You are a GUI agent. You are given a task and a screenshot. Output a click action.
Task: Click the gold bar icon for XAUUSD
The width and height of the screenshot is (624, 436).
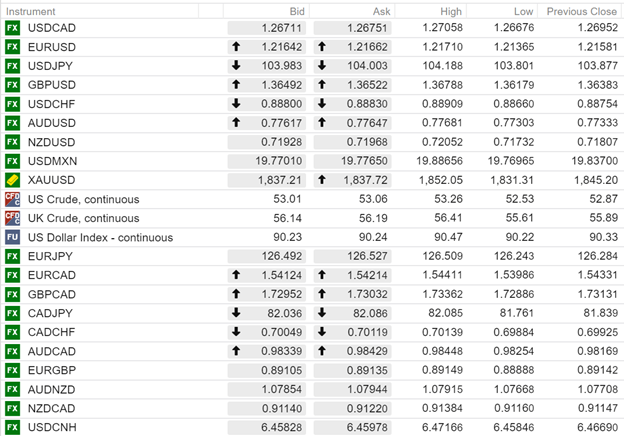click(12, 180)
